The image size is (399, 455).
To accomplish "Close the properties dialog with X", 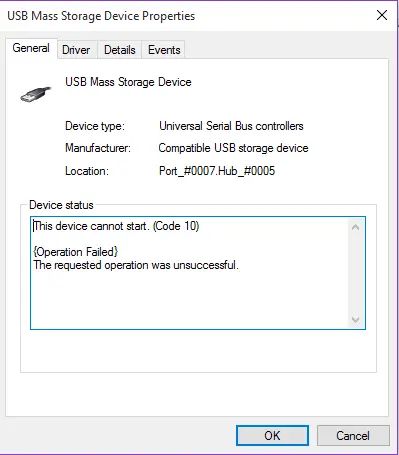I will pyautogui.click(x=382, y=15).
